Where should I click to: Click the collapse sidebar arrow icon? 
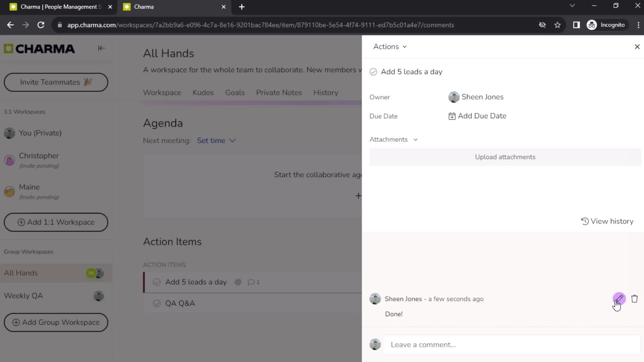coord(101,48)
